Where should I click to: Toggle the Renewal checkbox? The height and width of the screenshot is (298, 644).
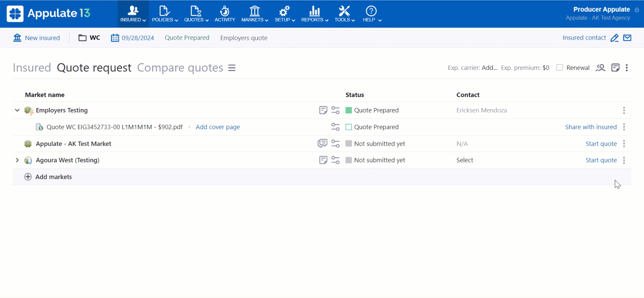[x=560, y=67]
